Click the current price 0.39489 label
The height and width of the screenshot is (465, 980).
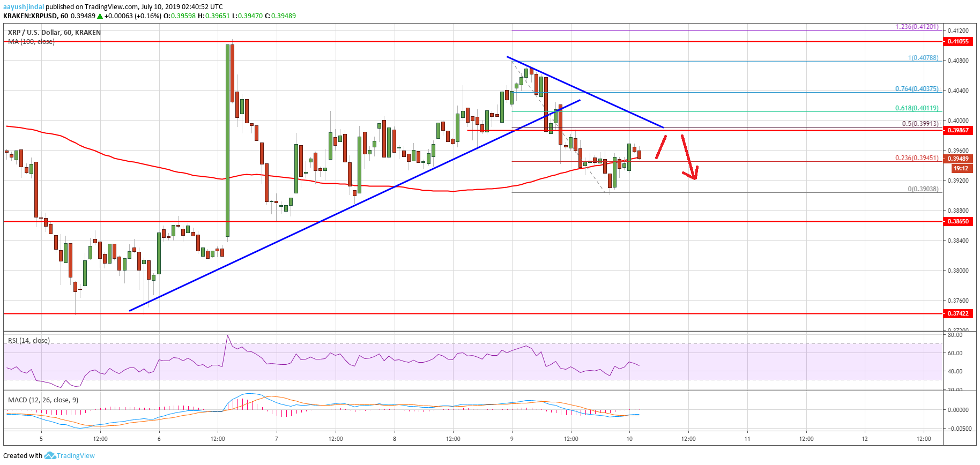959,159
